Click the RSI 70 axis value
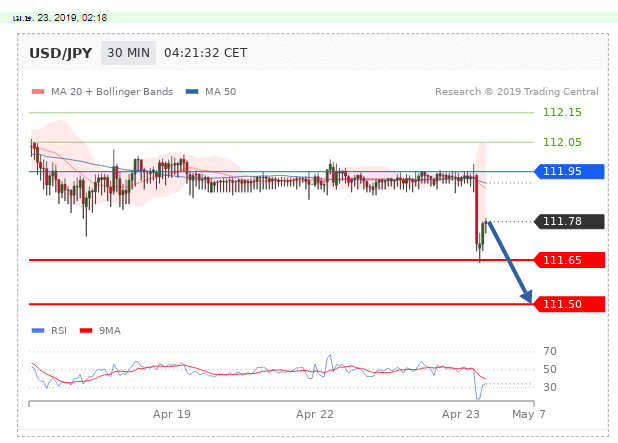Image resolution: width=618 pixels, height=443 pixels. coord(550,351)
